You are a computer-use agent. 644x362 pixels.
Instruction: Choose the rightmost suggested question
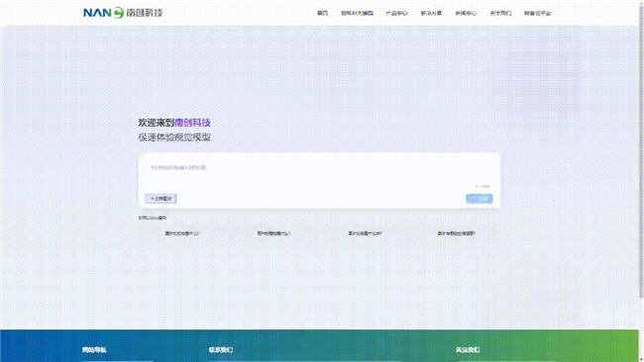tap(457, 233)
